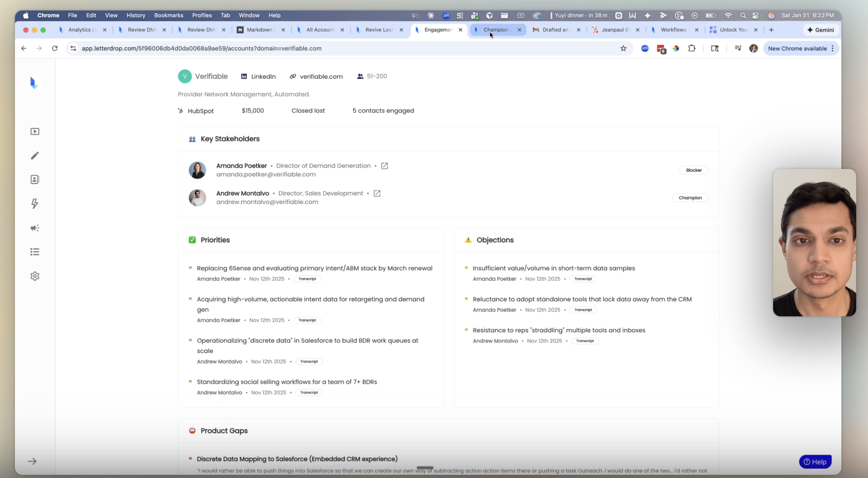Image resolution: width=868 pixels, height=478 pixels.
Task: Open Andrew Montalvo's external profile link icon
Action: 377,194
